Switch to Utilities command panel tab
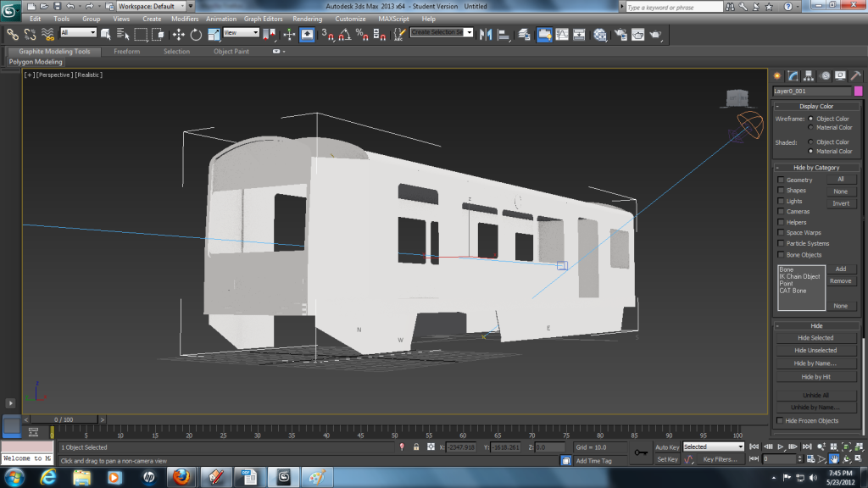 click(x=856, y=75)
